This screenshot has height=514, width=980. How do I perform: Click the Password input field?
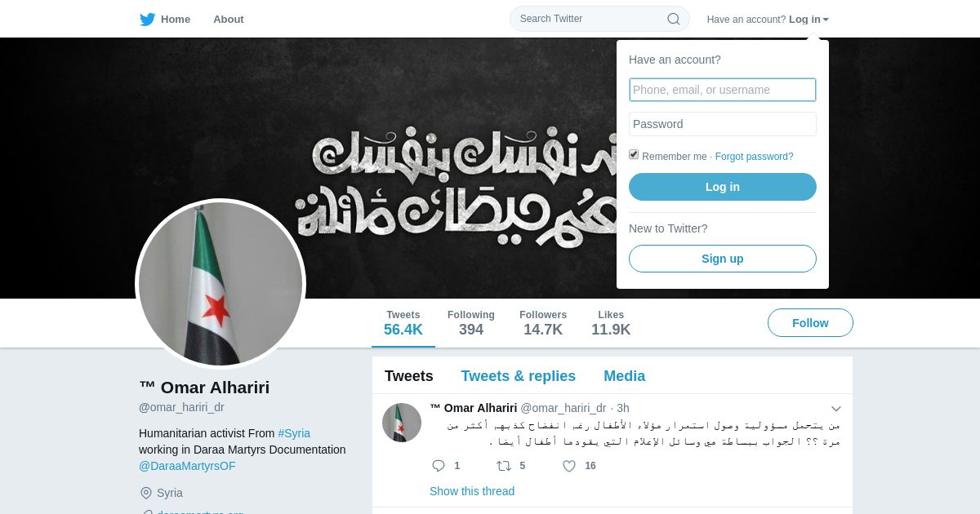pyautogui.click(x=723, y=124)
